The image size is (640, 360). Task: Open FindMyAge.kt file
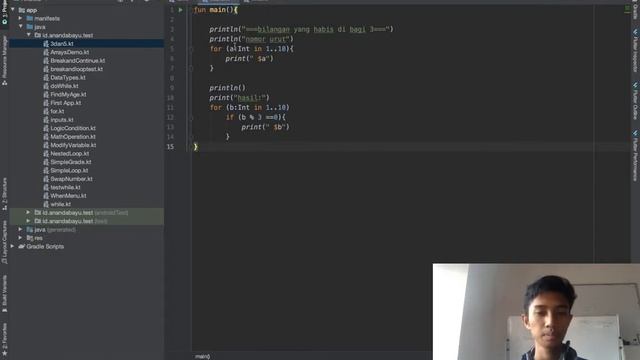point(68,95)
